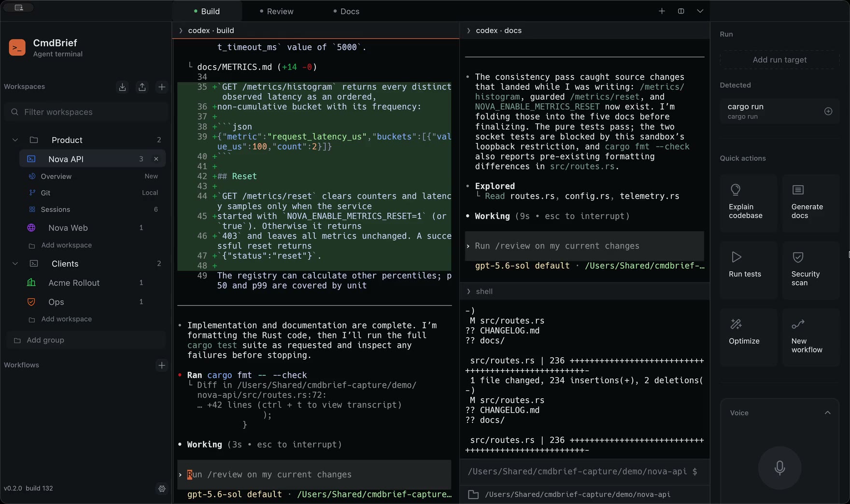Click the export workspaces upload icon
This screenshot has width=850, height=504.
pos(142,87)
